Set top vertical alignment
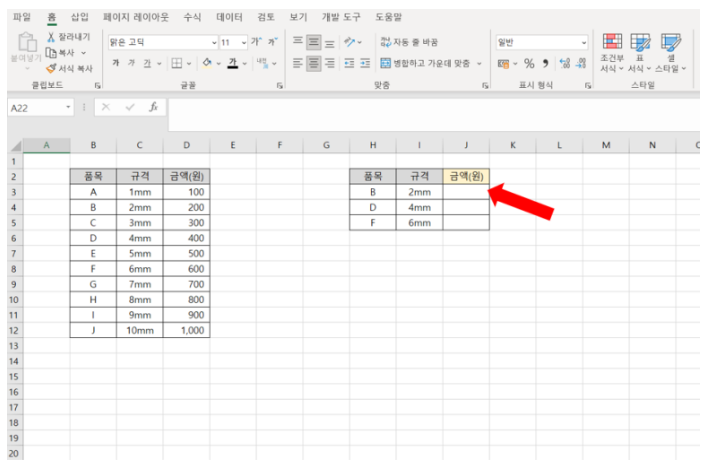Viewport: 710px width, 468px height. pyautogui.click(x=297, y=42)
